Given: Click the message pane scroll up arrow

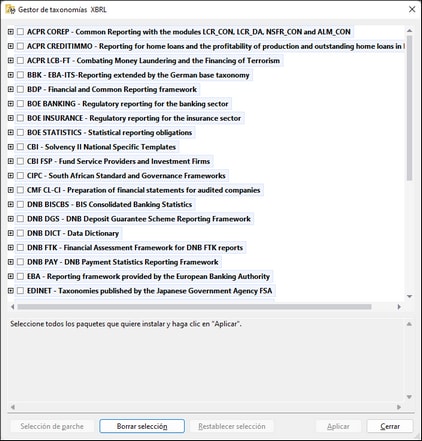Looking at the screenshot, I should [x=409, y=324].
